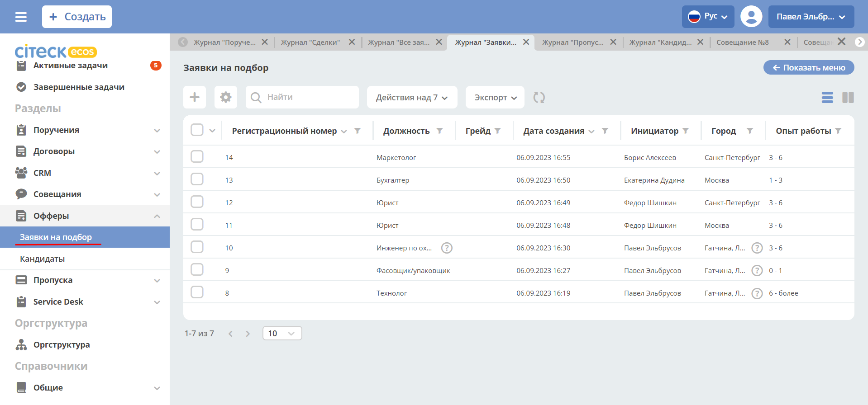Toggle the select-all checkbox in header

tap(197, 130)
